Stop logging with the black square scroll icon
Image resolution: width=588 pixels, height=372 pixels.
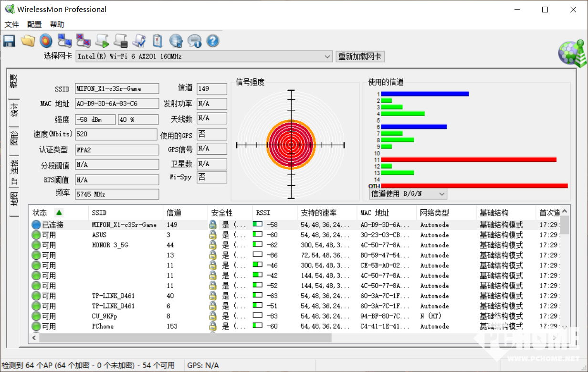120,41
